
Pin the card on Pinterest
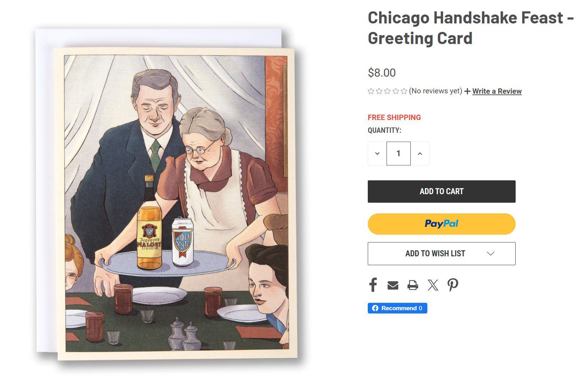453,285
